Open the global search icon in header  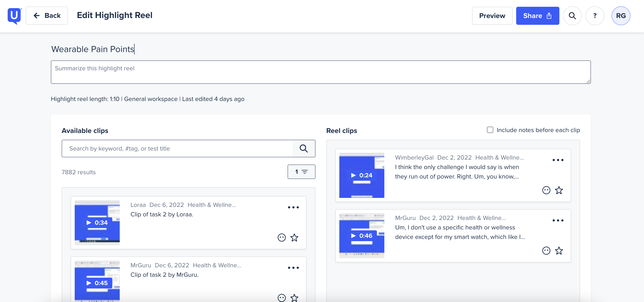coord(572,16)
